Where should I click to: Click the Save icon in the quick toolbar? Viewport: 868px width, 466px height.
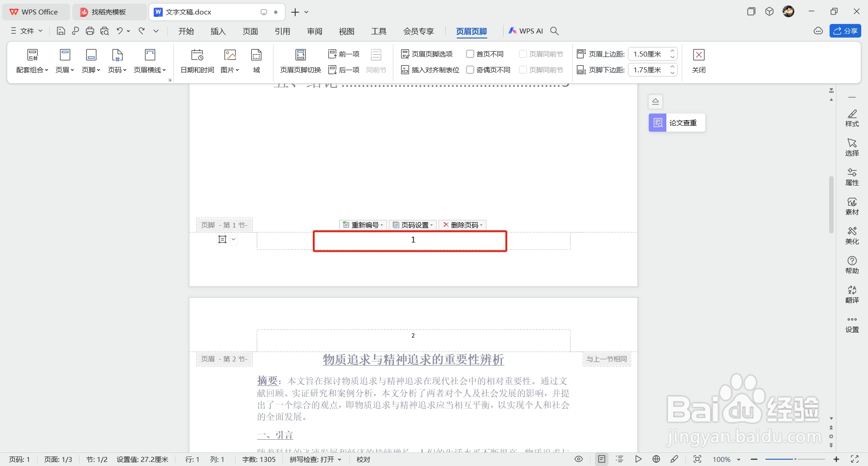pos(61,31)
